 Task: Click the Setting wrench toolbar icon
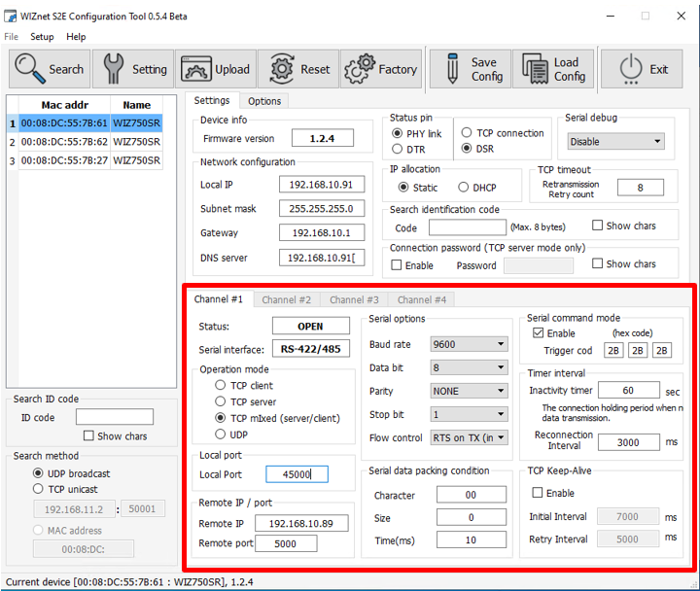[x=114, y=69]
